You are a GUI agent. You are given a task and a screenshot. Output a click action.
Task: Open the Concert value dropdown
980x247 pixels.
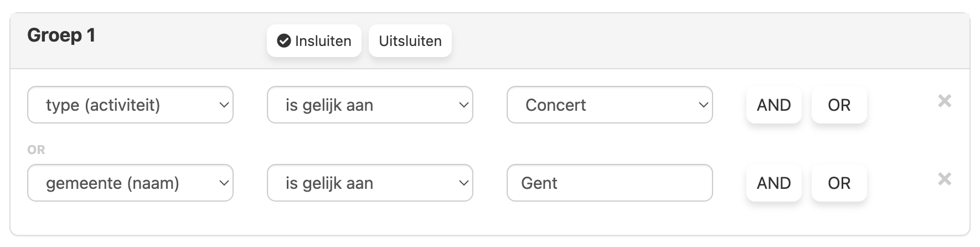coord(610,105)
